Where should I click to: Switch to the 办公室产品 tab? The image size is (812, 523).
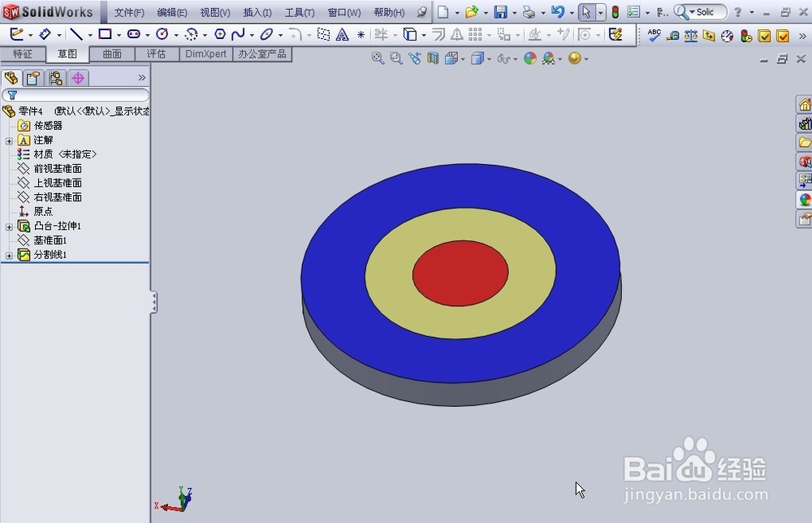(262, 54)
